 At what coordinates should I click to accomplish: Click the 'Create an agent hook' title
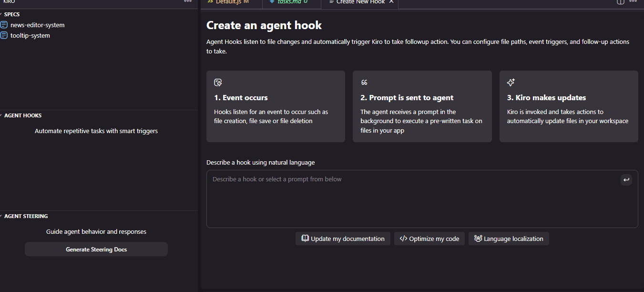click(264, 25)
